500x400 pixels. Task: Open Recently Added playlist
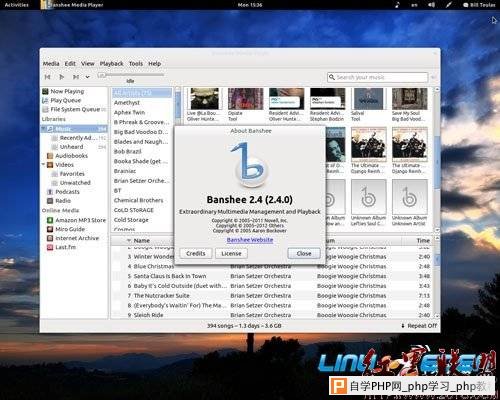point(79,138)
